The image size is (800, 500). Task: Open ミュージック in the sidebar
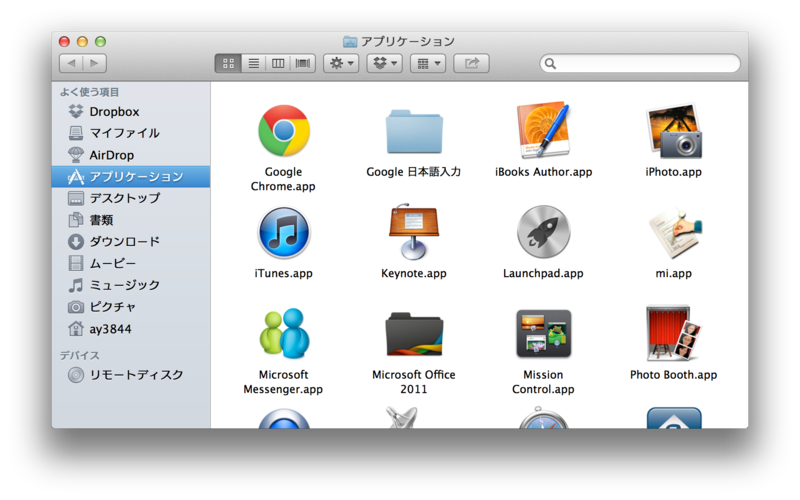coord(131,285)
